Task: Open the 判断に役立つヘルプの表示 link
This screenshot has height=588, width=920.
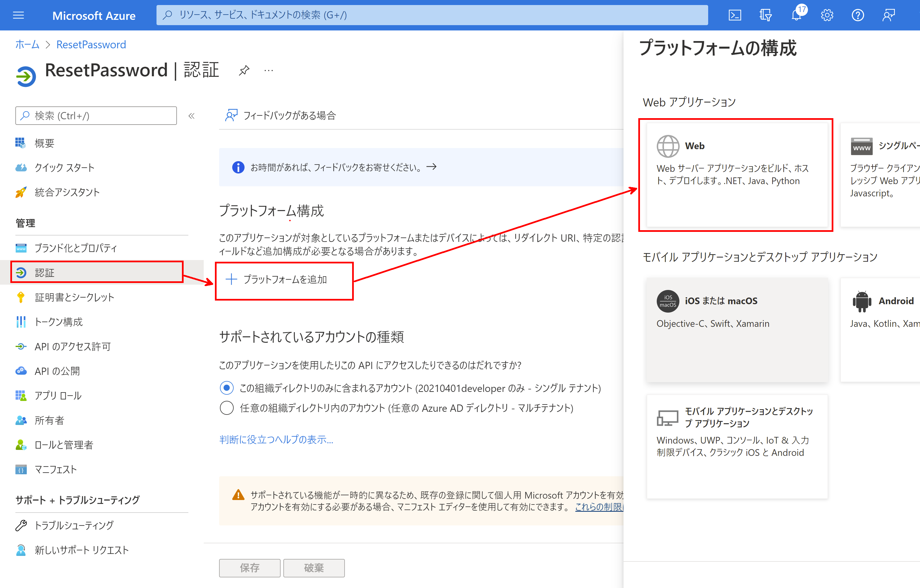Action: 276,439
